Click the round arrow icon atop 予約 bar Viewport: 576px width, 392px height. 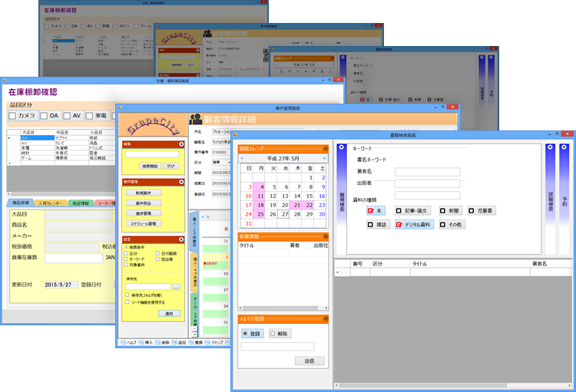pos(564,147)
